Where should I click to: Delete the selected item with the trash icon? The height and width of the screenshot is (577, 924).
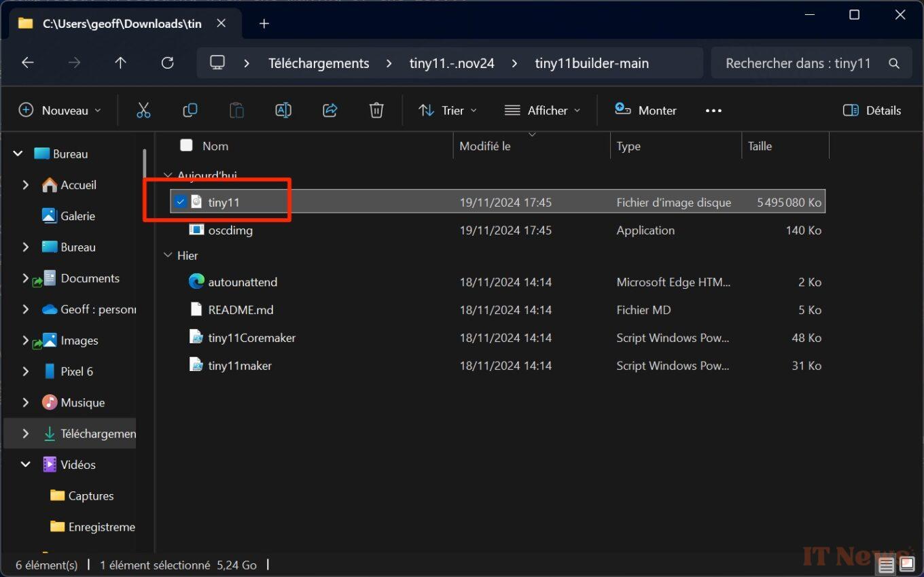pyautogui.click(x=376, y=110)
